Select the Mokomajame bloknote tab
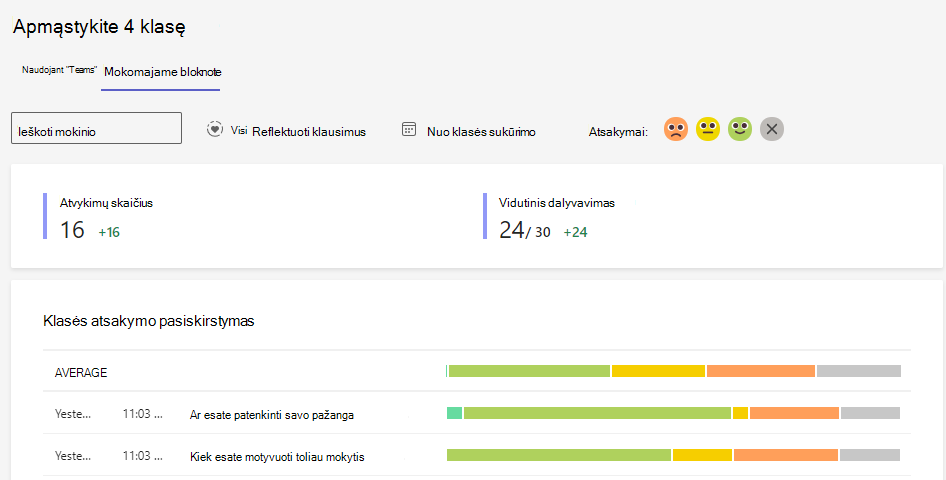This screenshot has height=480, width=946. tap(162, 72)
